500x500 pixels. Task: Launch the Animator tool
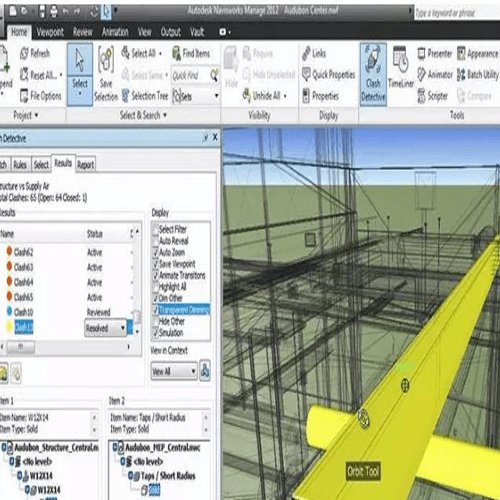point(435,74)
